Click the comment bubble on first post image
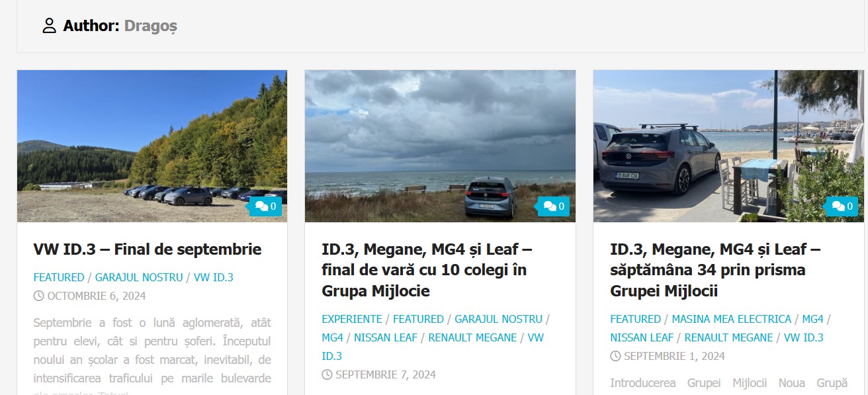Image resolution: width=868 pixels, height=395 pixels. [x=265, y=206]
